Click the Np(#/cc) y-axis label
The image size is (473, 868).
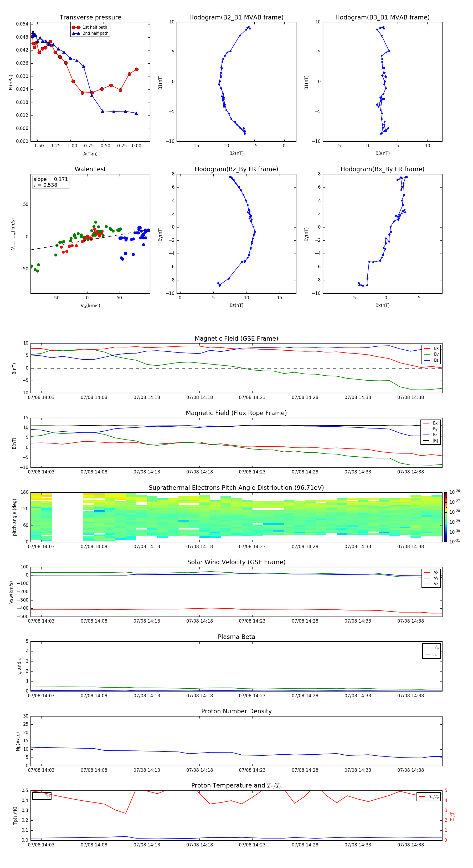[18, 741]
